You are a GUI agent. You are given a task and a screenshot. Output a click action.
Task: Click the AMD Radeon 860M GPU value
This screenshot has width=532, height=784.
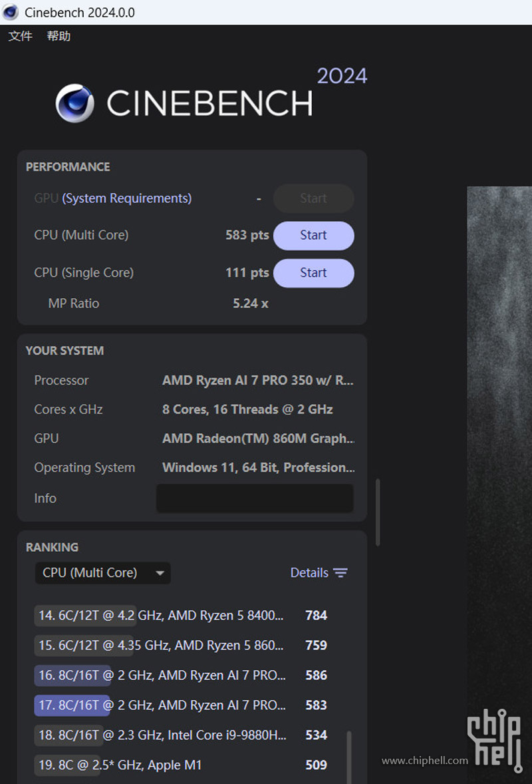pos(258,439)
